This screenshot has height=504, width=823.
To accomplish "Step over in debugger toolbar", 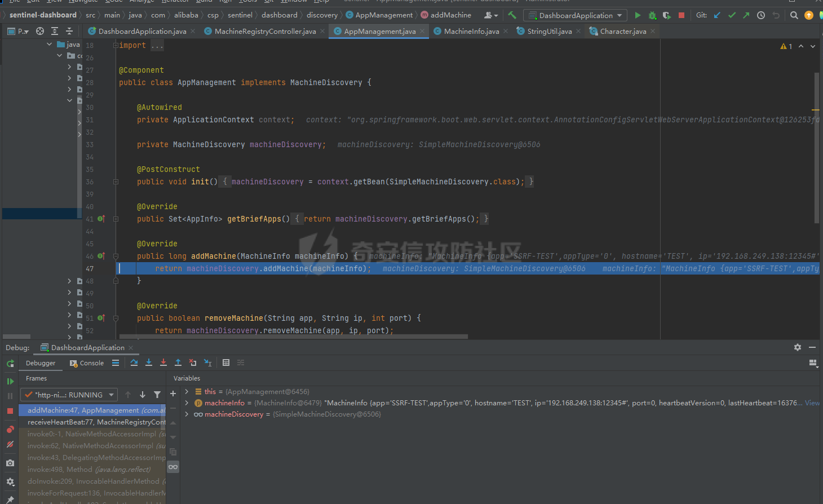I will point(134,362).
